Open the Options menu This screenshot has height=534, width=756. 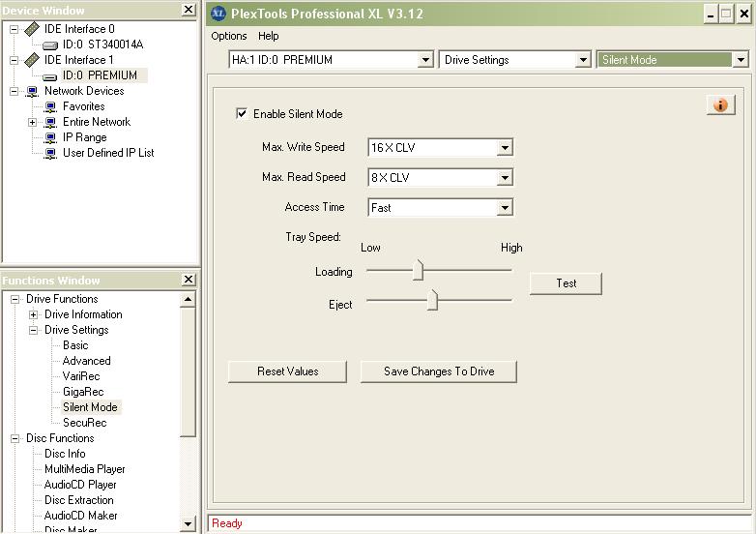(x=228, y=36)
